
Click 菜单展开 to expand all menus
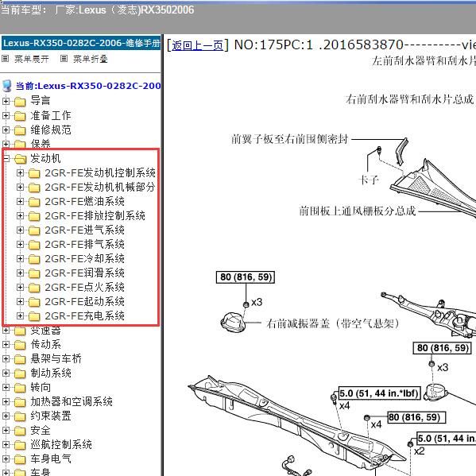[32, 59]
